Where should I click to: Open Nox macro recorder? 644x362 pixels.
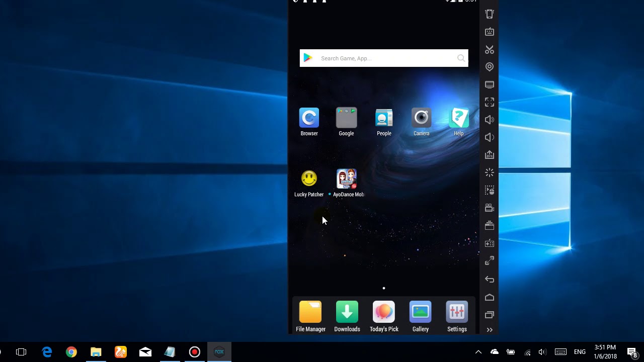coord(490,190)
